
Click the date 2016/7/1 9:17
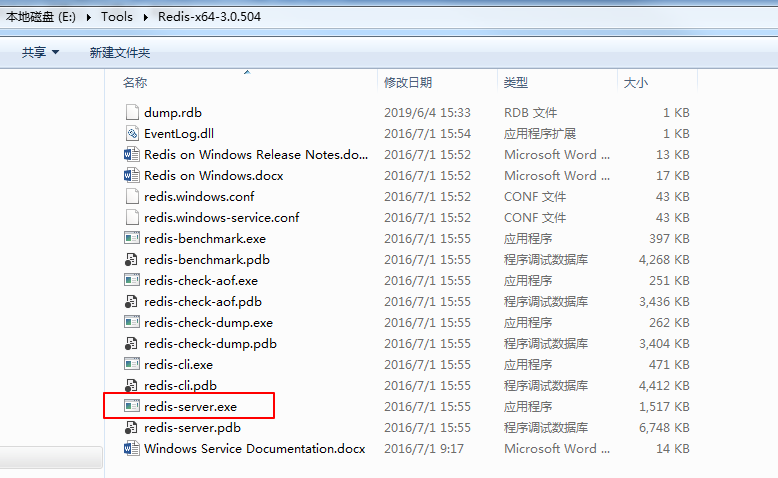[424, 449]
